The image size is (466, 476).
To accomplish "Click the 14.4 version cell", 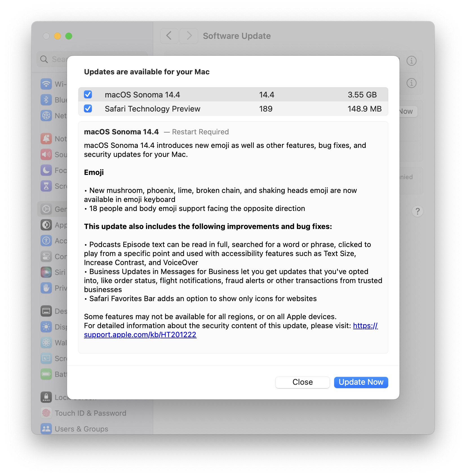I will tap(267, 95).
